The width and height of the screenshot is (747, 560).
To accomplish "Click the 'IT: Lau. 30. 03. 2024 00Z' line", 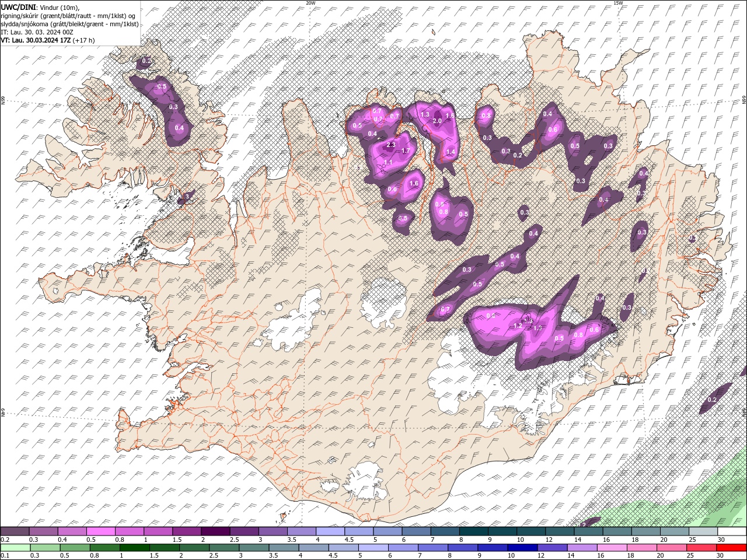I will click(x=36, y=32).
